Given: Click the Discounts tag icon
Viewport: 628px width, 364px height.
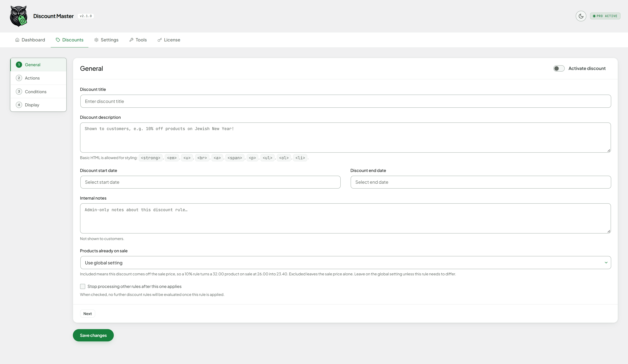Looking at the screenshot, I should (x=58, y=40).
